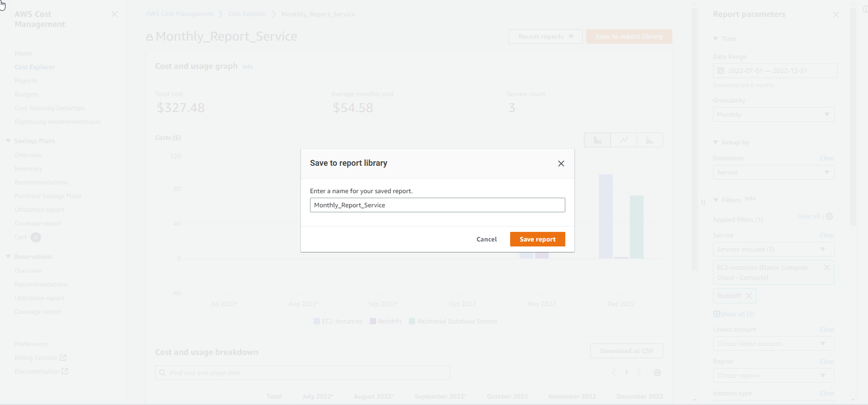The width and height of the screenshot is (868, 405).
Task: Download as CSV
Action: [627, 351]
